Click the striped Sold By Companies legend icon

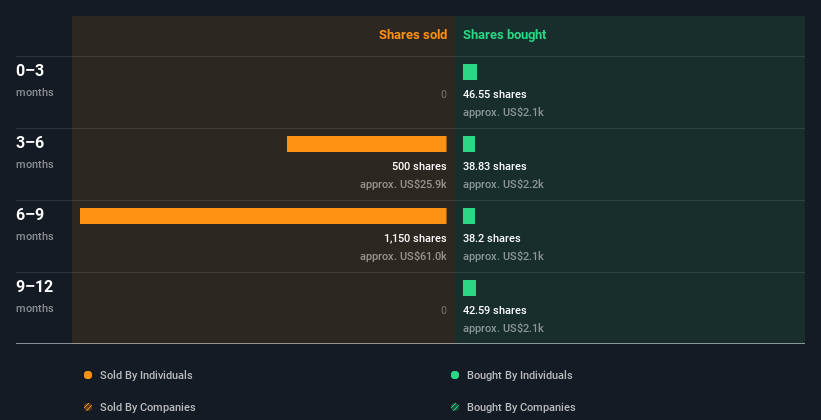coord(88,407)
